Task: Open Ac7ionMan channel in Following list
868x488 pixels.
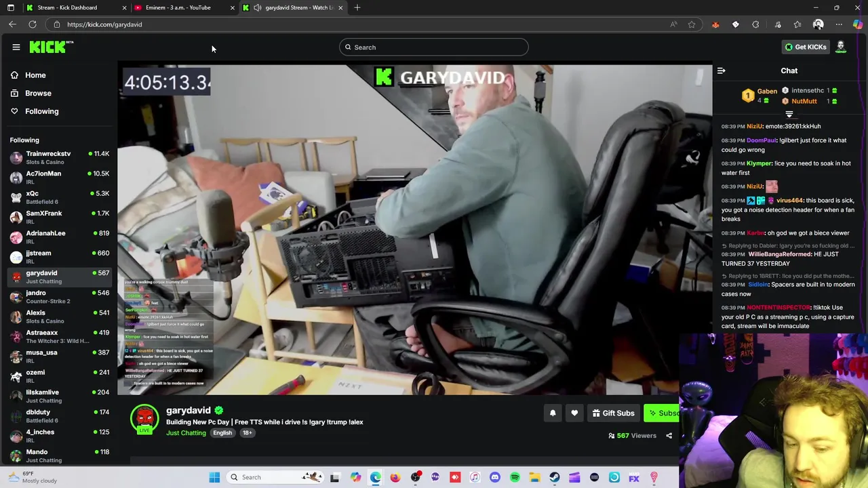Action: click(60, 178)
